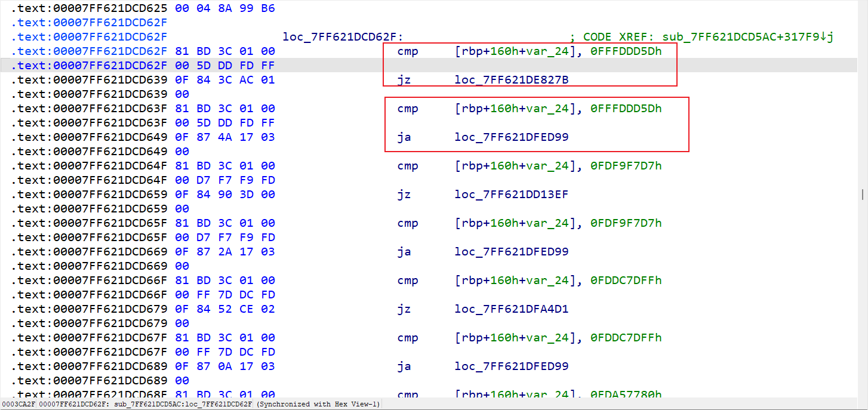Click the CODE XREF sub_7FF621DCD5AC+317F9 reference
Screen dimensions: 868x410
(x=747, y=37)
